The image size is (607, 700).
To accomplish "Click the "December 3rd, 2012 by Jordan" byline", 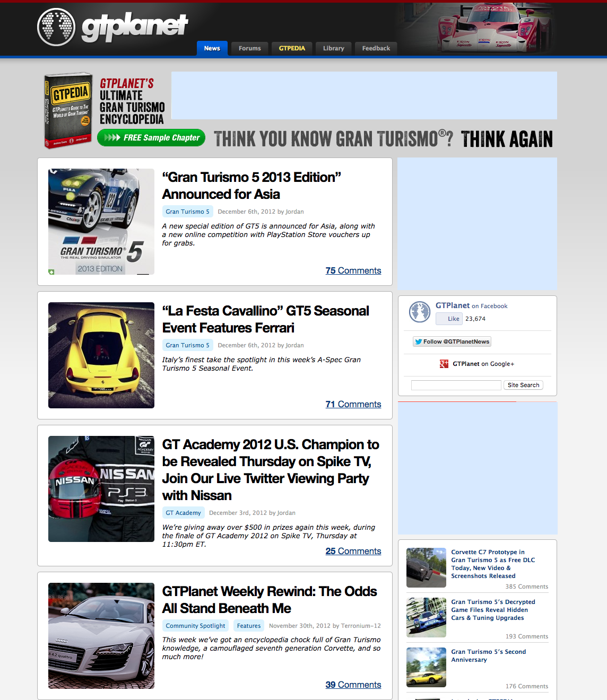I will pos(252,513).
